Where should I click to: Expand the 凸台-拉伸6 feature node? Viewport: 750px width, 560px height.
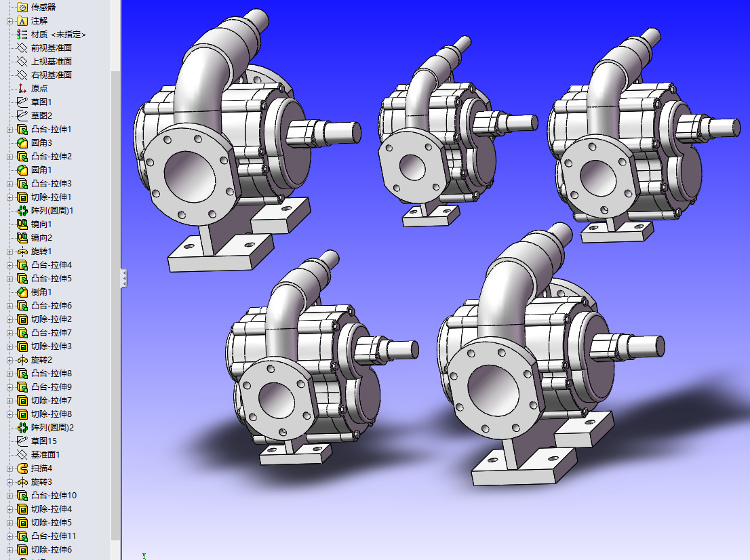click(x=9, y=306)
